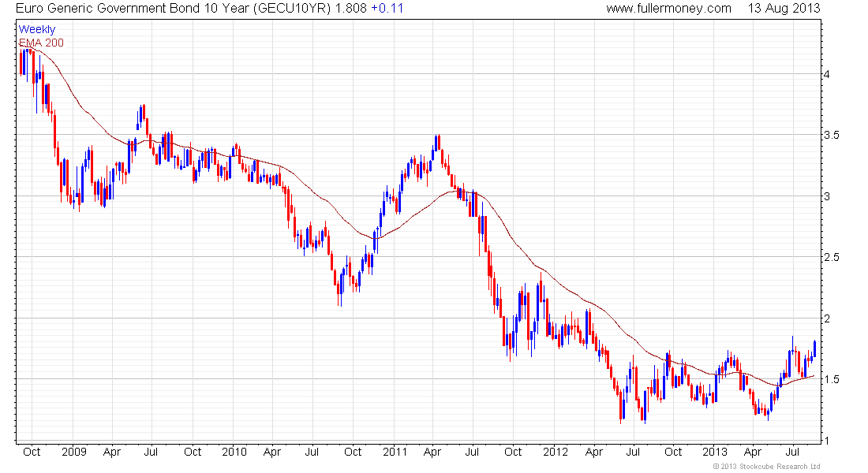
Task: Click the 'Oct' label just before 2011
Action: click(353, 452)
